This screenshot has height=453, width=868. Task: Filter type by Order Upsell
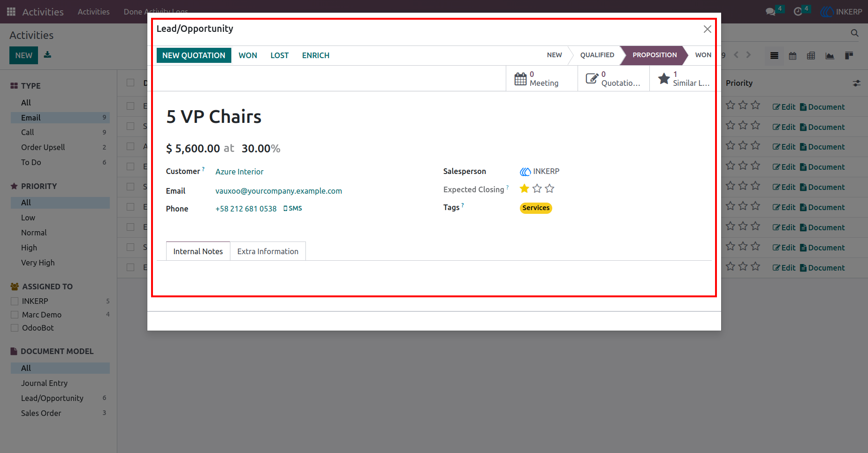[x=60, y=147]
